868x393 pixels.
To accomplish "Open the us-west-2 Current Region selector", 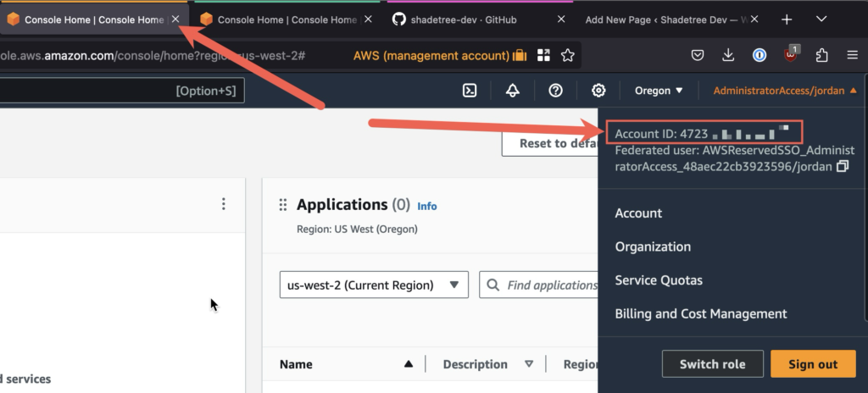I will click(x=374, y=285).
